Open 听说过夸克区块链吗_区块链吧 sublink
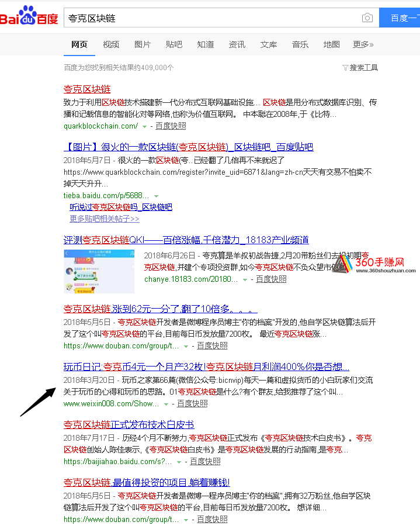Viewport: 420px width, 529px height. coord(121,207)
